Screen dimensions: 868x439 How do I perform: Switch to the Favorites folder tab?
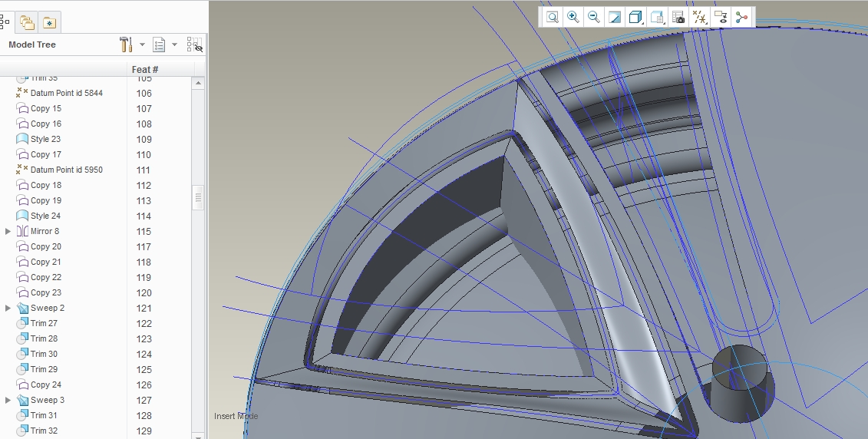click(49, 22)
